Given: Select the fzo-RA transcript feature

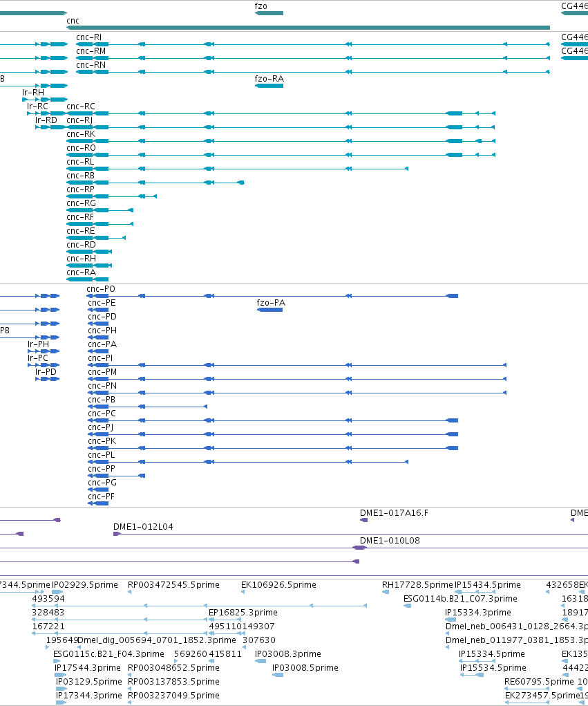Looking at the screenshot, I should click(x=269, y=86).
